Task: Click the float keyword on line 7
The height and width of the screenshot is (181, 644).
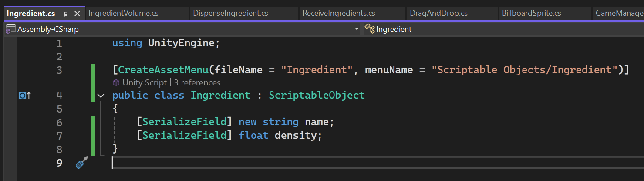Action: click(253, 135)
